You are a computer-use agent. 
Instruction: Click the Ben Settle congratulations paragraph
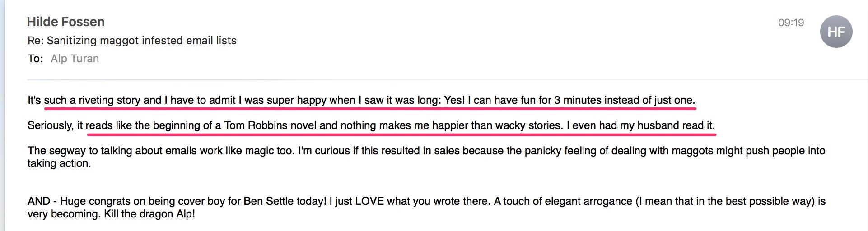click(x=426, y=208)
